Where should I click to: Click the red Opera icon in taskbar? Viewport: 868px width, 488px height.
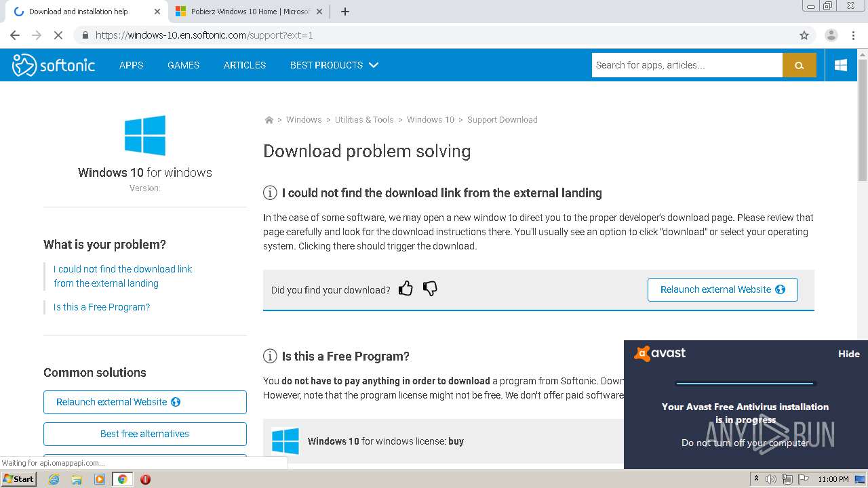(x=145, y=479)
